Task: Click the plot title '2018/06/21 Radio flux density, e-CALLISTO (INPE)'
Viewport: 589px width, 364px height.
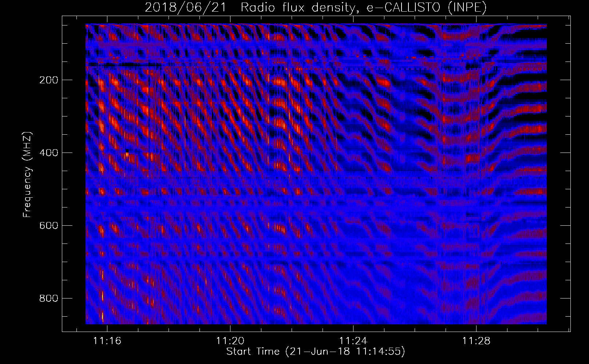Action: 316,7
